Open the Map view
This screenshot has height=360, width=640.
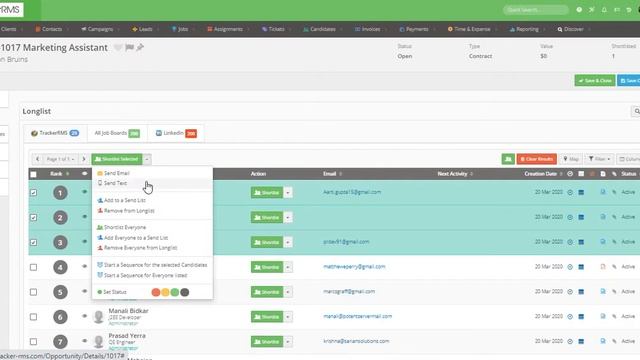tap(571, 159)
